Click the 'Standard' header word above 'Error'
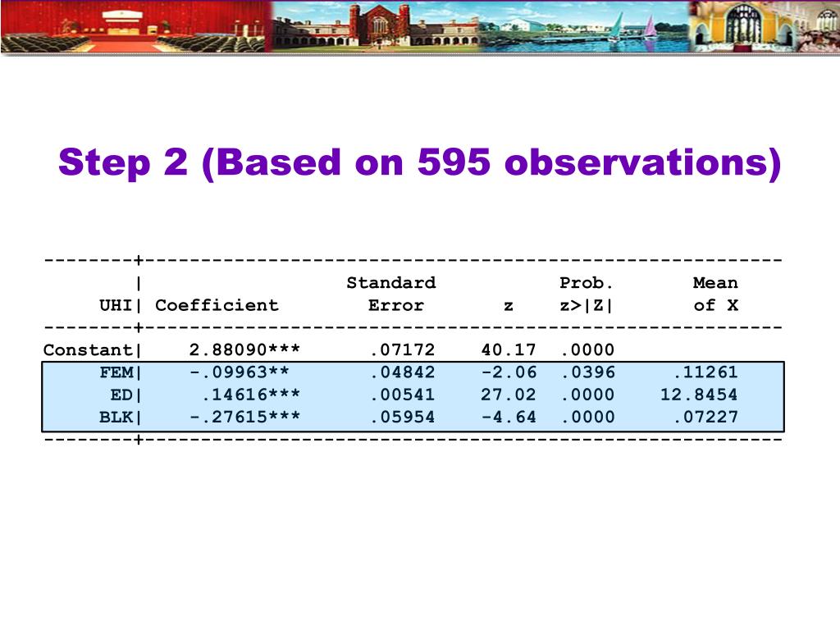Viewport: 840px width, 630px height. pos(391,283)
